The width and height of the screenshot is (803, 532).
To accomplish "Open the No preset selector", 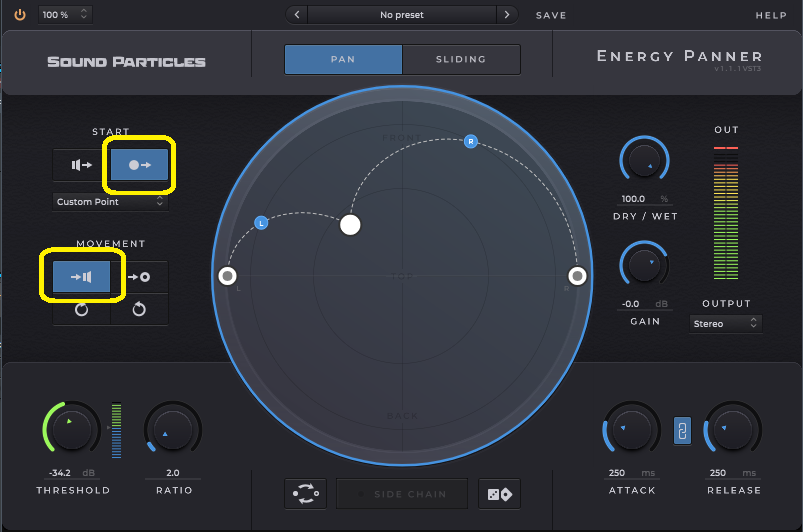I will tap(402, 15).
